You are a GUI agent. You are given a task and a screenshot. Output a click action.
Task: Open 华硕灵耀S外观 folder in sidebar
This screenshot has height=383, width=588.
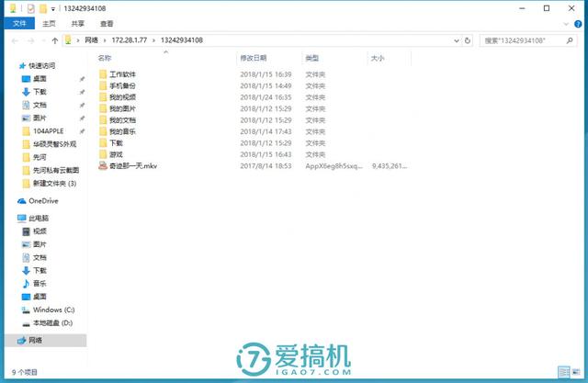coord(49,144)
